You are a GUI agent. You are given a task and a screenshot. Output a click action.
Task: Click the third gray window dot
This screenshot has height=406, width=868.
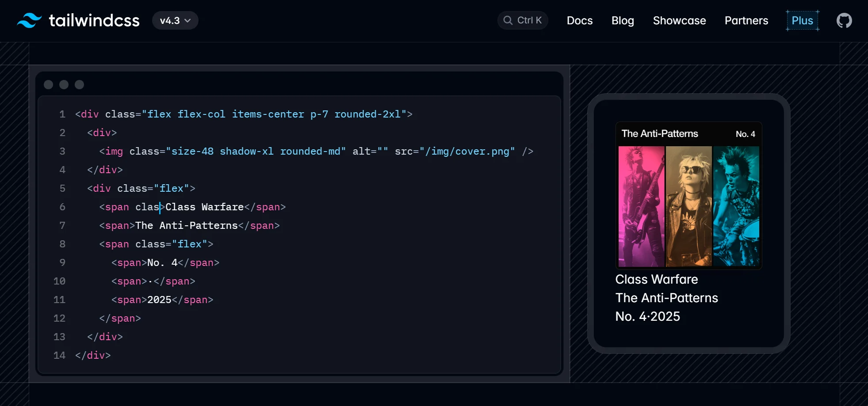[79, 84]
